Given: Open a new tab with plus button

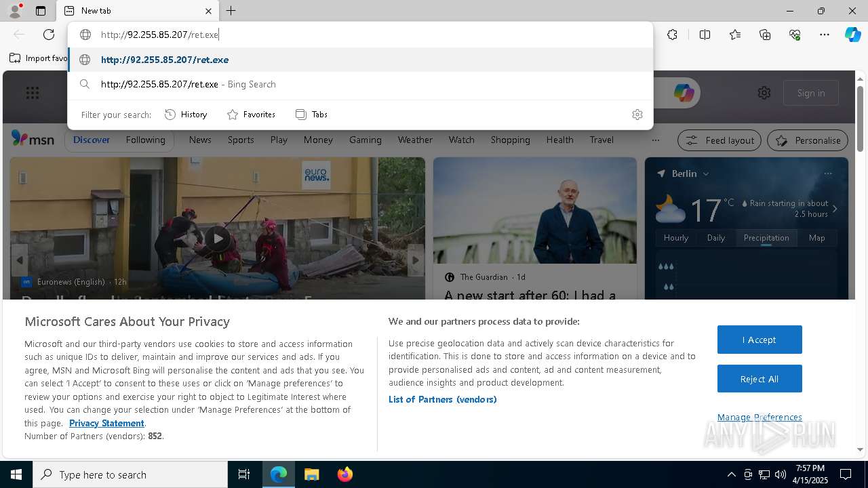Looking at the screenshot, I should pyautogui.click(x=231, y=11).
